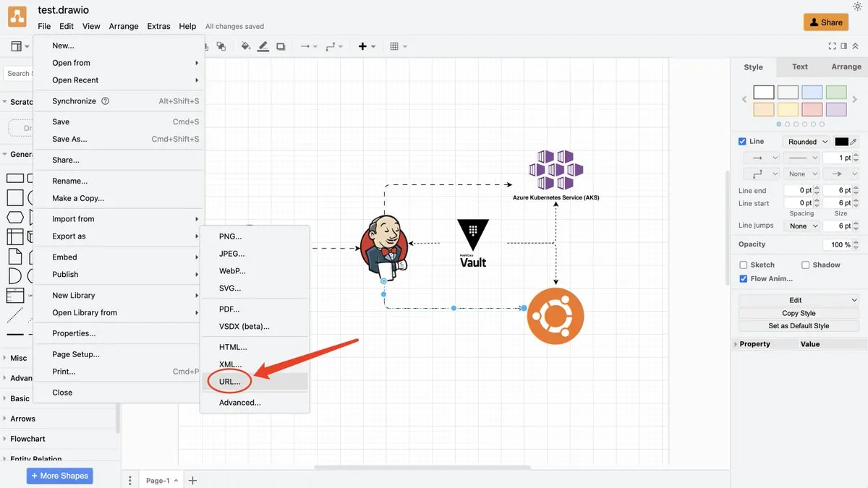Collapse the toolbar with double-chevron icon
Screen dimensions: 868x488
tap(856, 46)
